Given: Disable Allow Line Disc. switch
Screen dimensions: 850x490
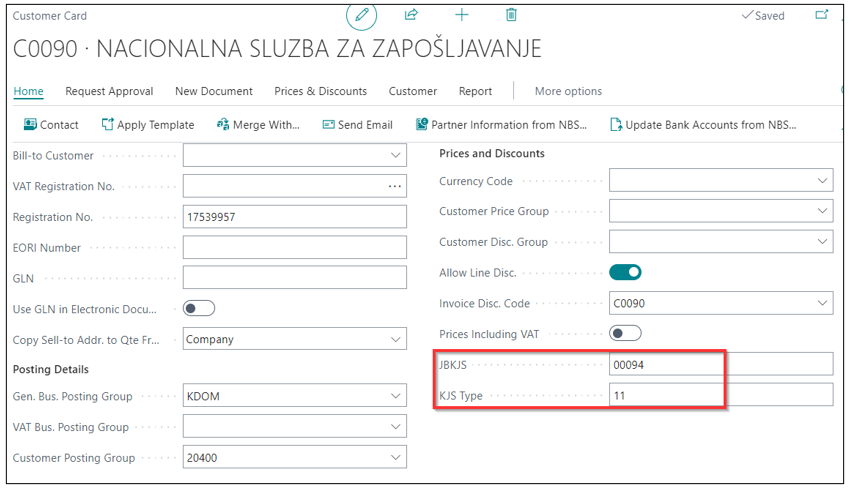Looking at the screenshot, I should [x=625, y=272].
